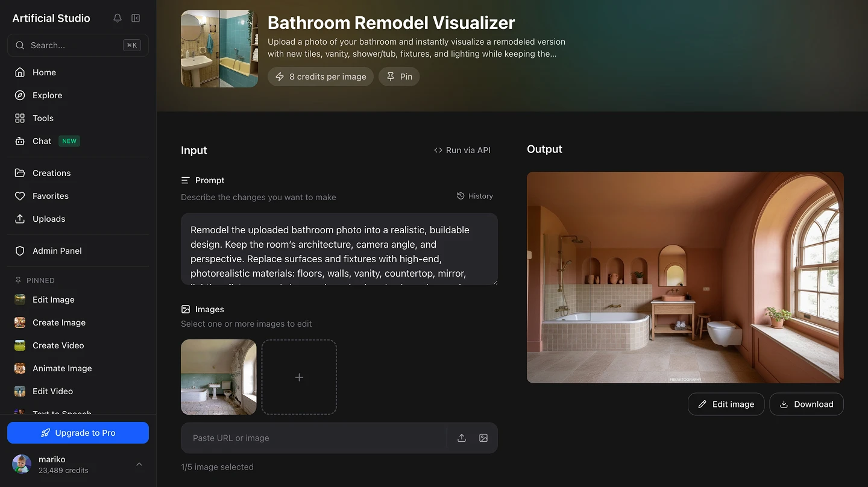Click inside the prompt text area
Image resolution: width=868 pixels, height=487 pixels.
[x=339, y=249]
